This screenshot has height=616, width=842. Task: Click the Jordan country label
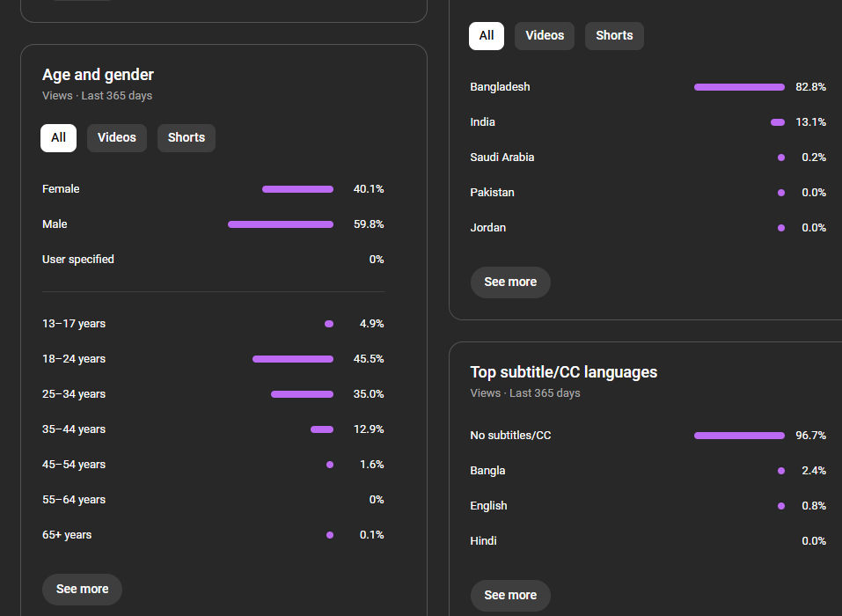pos(487,228)
